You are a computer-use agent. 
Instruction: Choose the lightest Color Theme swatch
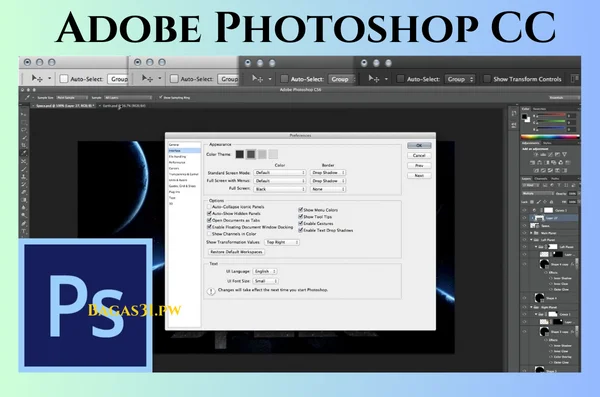click(273, 154)
